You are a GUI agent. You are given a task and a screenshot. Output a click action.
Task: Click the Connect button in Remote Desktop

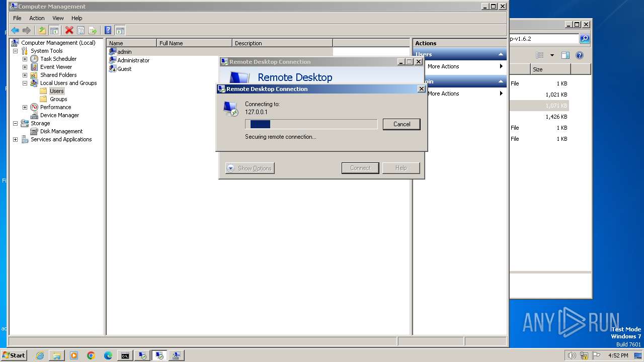click(x=360, y=168)
